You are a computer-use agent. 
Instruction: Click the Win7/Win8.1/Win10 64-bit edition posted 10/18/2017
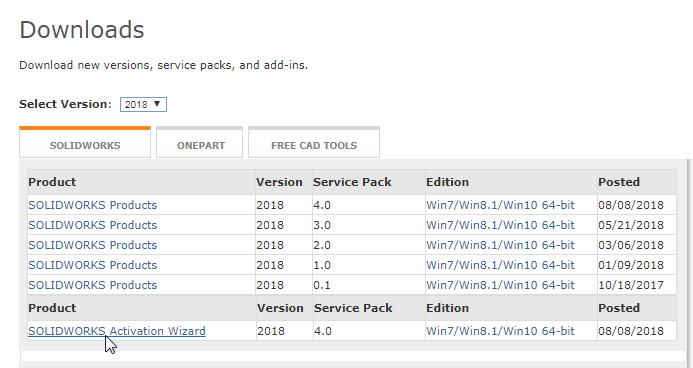point(500,285)
